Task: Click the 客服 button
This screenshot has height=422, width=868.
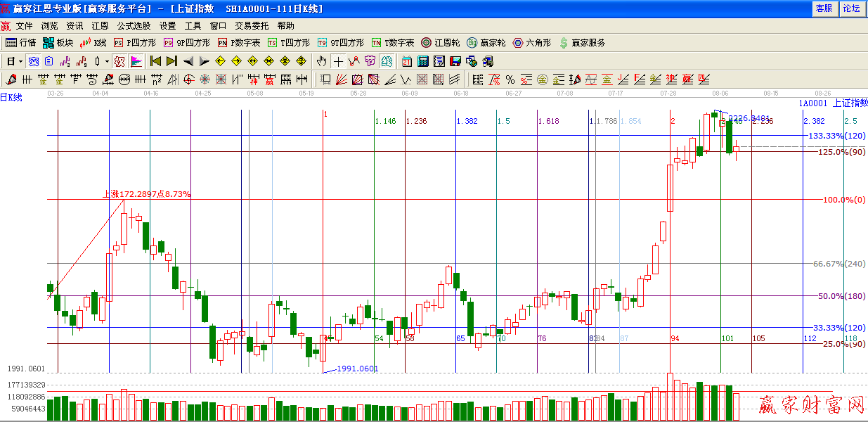Action: 824,8
